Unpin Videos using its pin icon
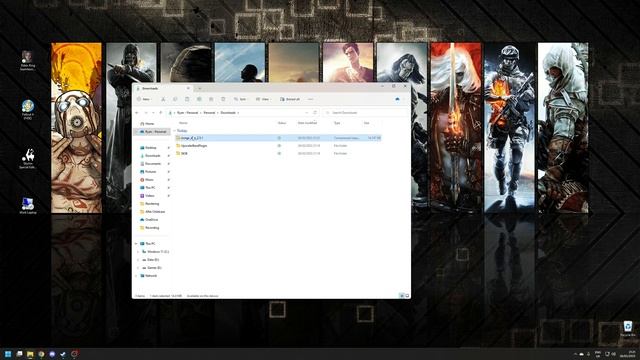640x360 pixels. click(x=169, y=196)
